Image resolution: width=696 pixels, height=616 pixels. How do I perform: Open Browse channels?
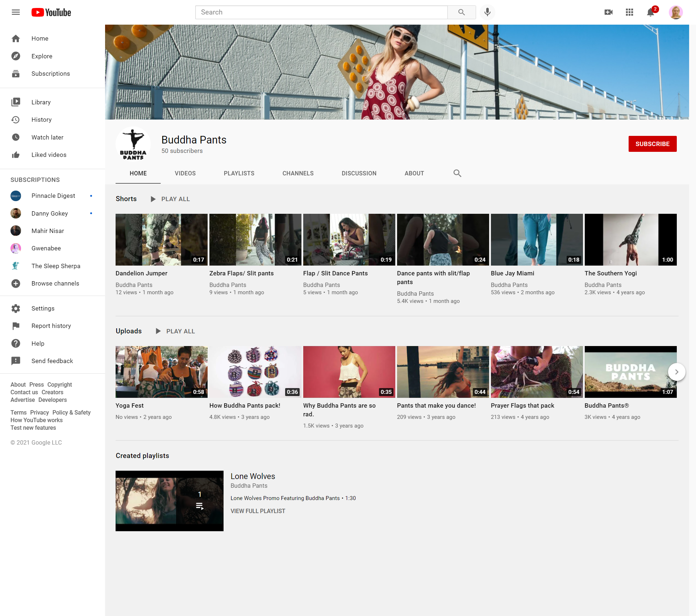pos(53,283)
